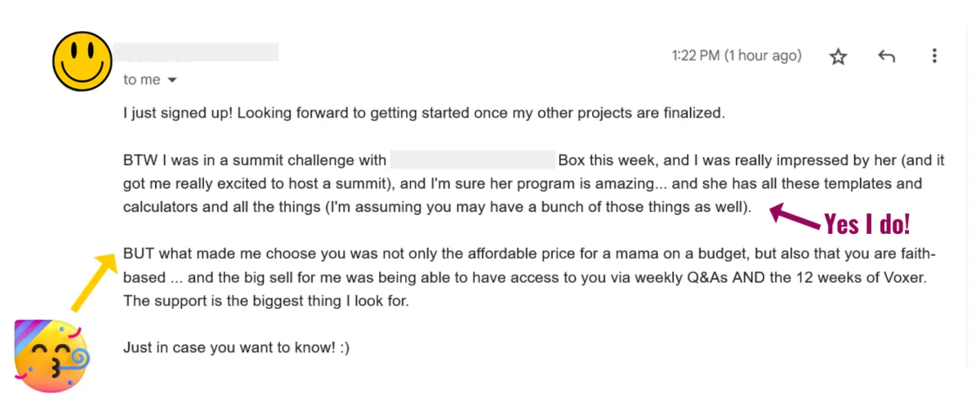
Task: Click the "1:22 PM (1 hour ago)" timestamp
Action: [x=737, y=56]
